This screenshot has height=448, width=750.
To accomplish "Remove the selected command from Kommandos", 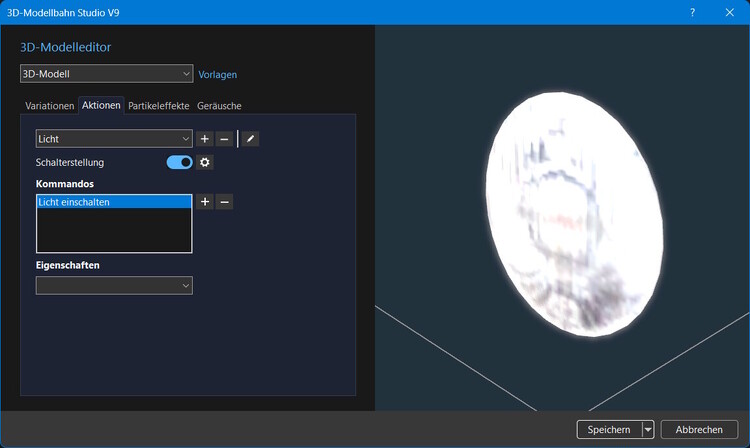I will coord(224,202).
